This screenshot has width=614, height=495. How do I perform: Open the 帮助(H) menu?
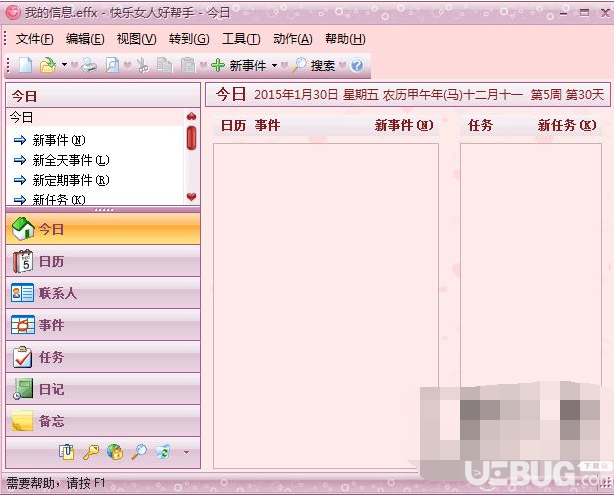[x=345, y=39]
